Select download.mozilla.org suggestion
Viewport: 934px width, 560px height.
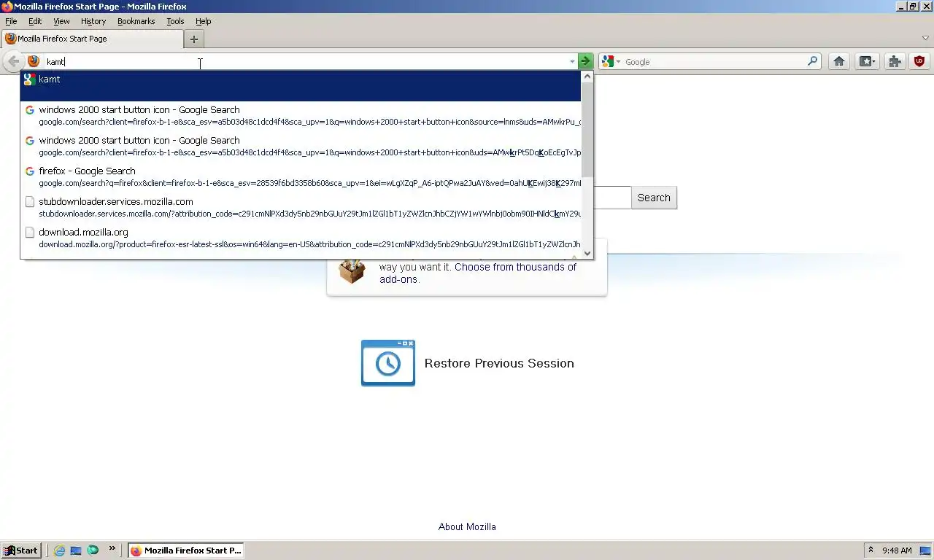click(301, 238)
